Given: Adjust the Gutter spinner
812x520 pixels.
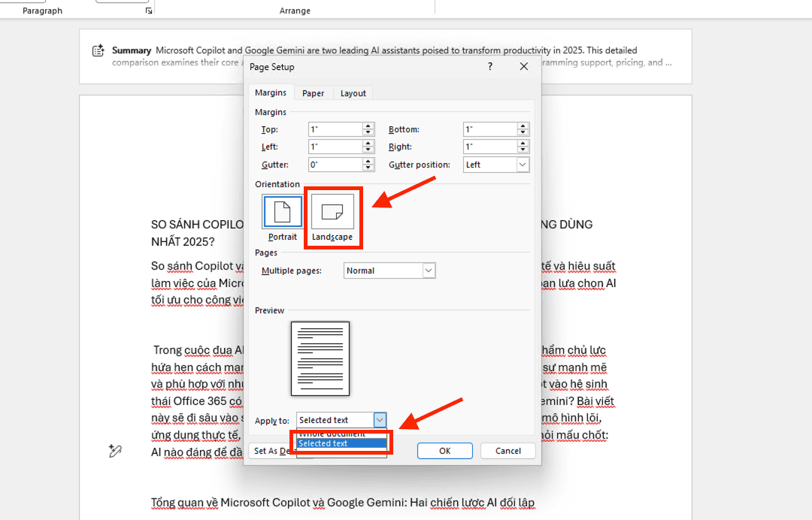Looking at the screenshot, I should 368,165.
